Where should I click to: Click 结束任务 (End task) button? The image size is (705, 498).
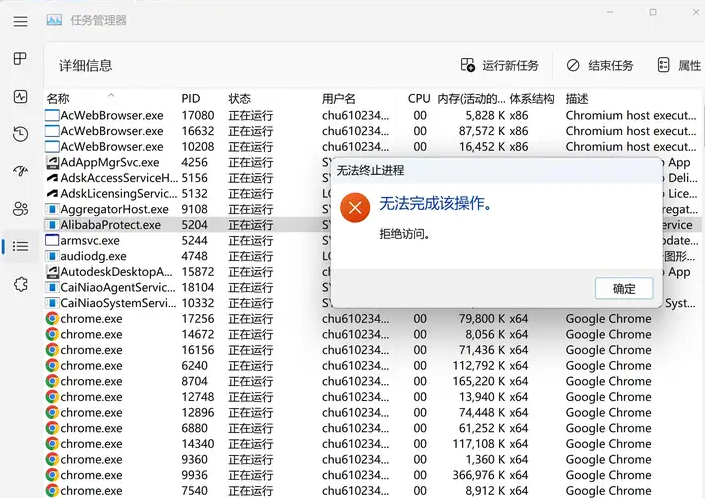pos(600,65)
